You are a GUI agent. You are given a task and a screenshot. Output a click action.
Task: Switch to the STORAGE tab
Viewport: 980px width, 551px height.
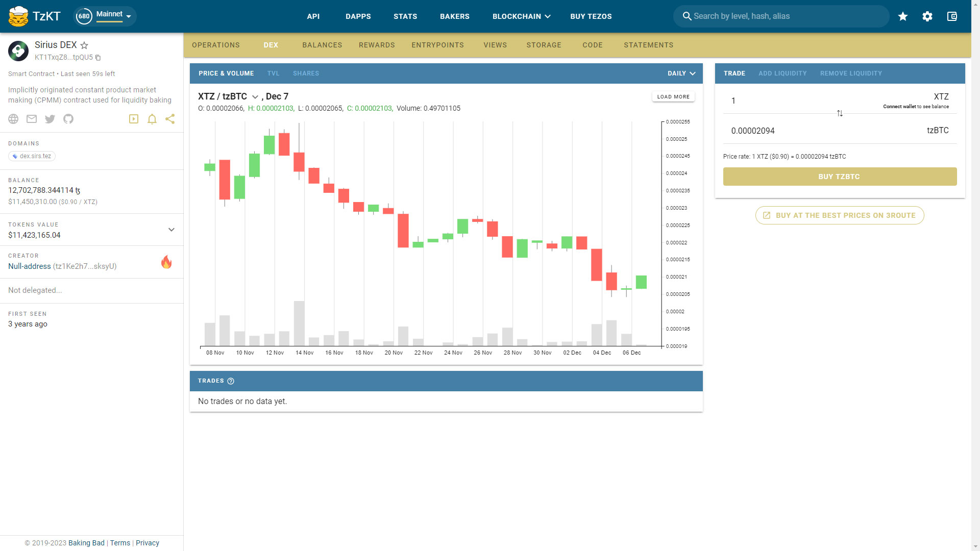[544, 45]
